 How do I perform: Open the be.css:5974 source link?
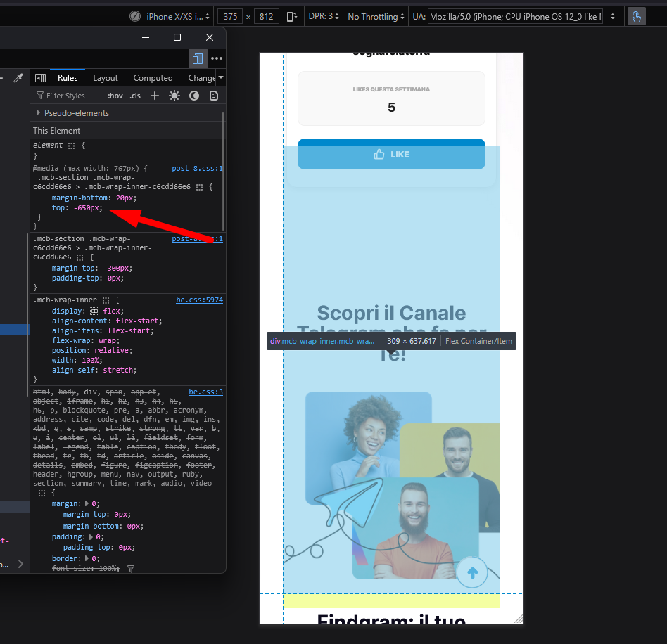tap(199, 300)
